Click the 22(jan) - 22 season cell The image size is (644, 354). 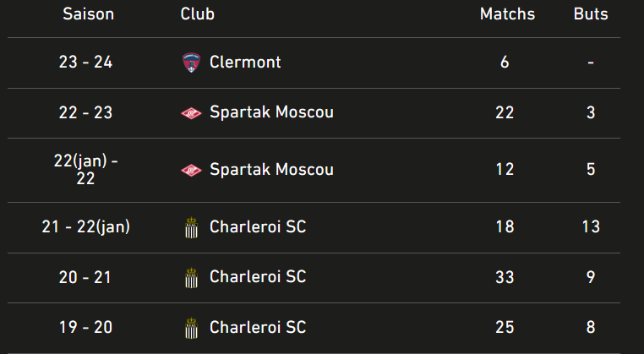85,170
